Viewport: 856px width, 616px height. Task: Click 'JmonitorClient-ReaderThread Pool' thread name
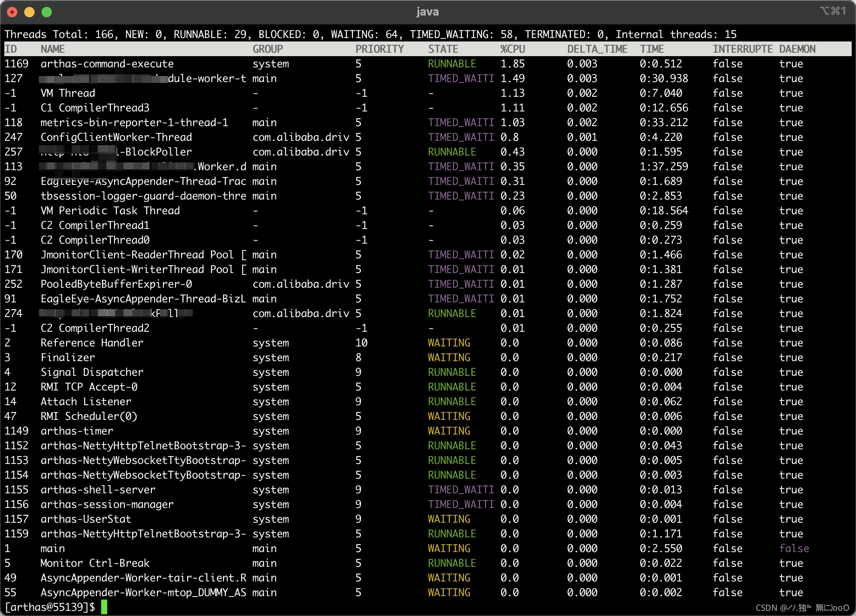tap(137, 255)
